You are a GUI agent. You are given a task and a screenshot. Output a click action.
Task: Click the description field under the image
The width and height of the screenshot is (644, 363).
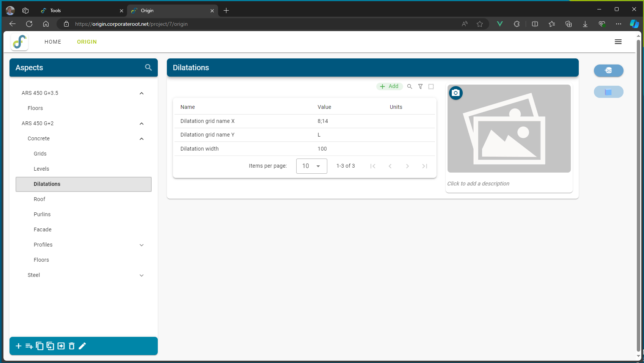(478, 184)
